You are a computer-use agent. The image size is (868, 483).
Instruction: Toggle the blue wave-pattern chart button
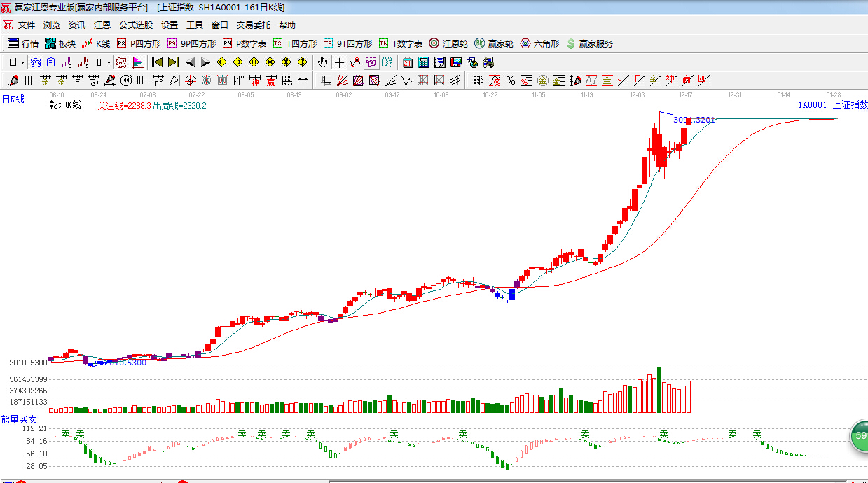tap(35, 62)
